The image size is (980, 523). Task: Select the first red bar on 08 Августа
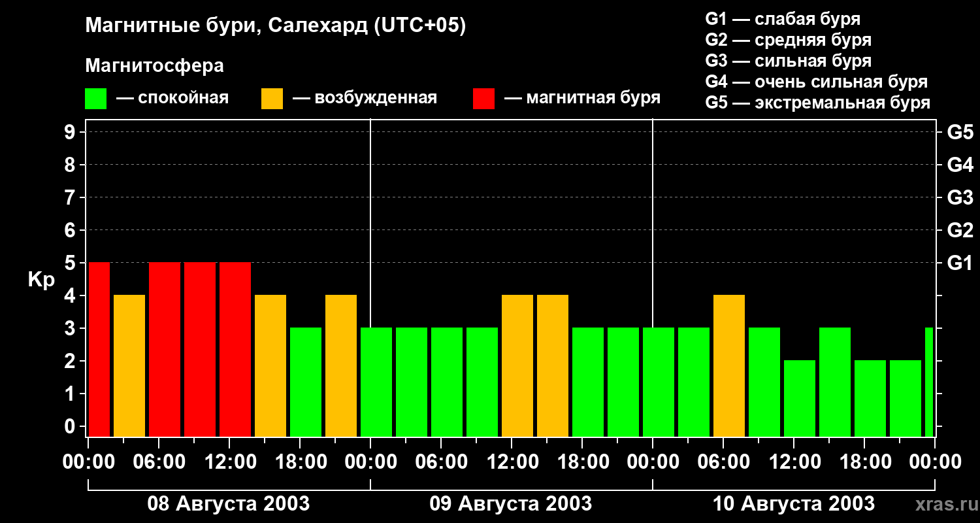tap(99, 349)
